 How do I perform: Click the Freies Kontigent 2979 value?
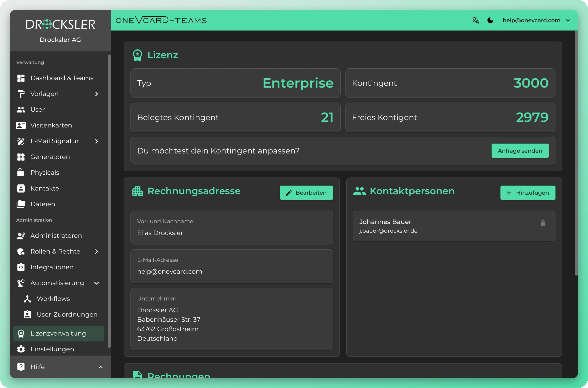point(532,117)
